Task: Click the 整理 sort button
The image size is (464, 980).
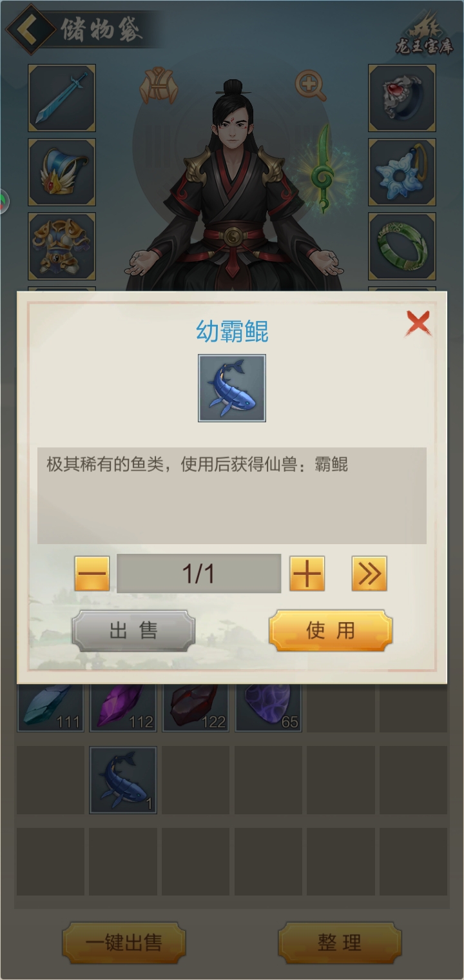Action: (x=340, y=943)
